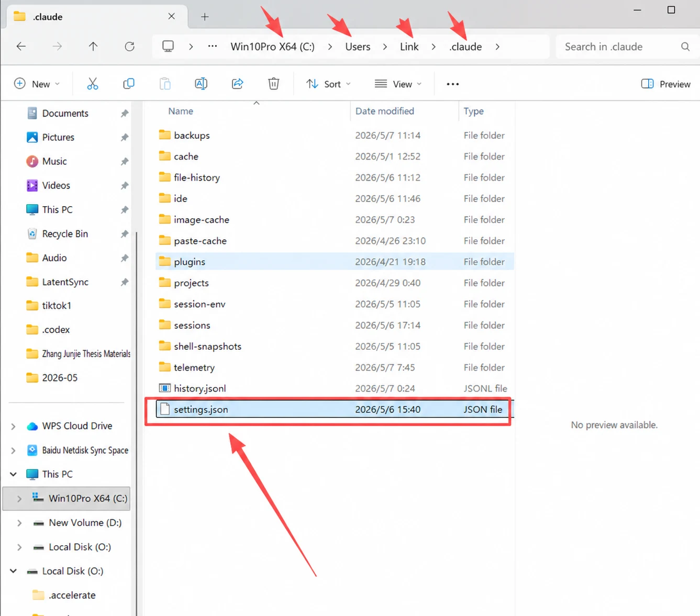The height and width of the screenshot is (616, 700).
Task: Navigate back with the left arrow
Action: [21, 47]
